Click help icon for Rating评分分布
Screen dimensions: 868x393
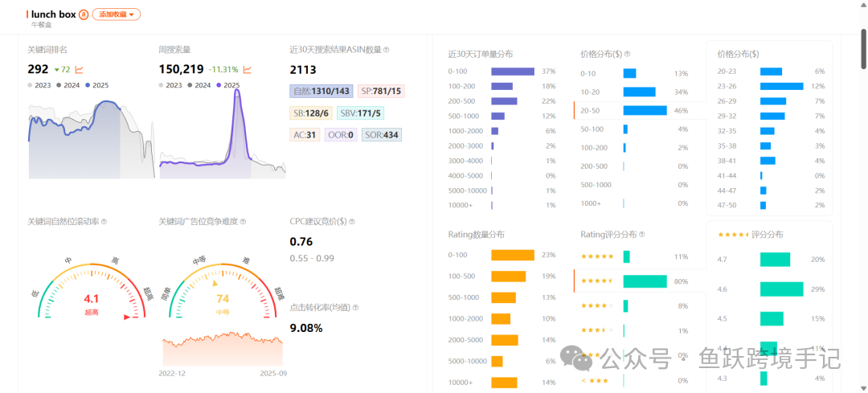click(641, 235)
